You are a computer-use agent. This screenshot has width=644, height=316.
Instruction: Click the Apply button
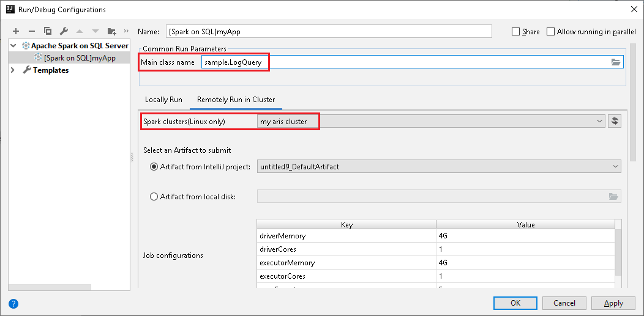pyautogui.click(x=613, y=303)
